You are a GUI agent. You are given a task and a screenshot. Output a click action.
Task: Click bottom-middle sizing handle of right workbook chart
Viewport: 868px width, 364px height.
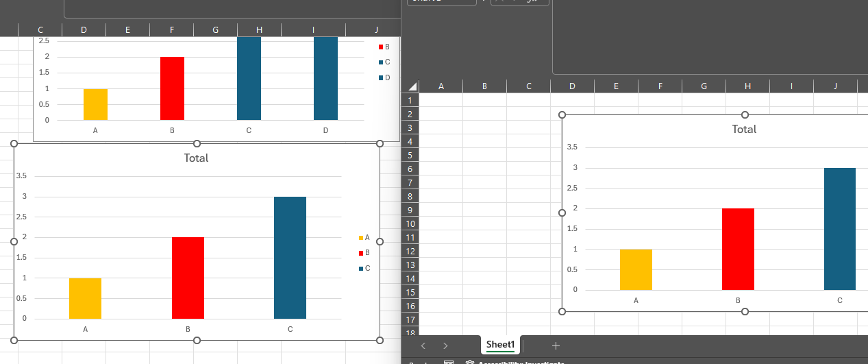(x=745, y=311)
